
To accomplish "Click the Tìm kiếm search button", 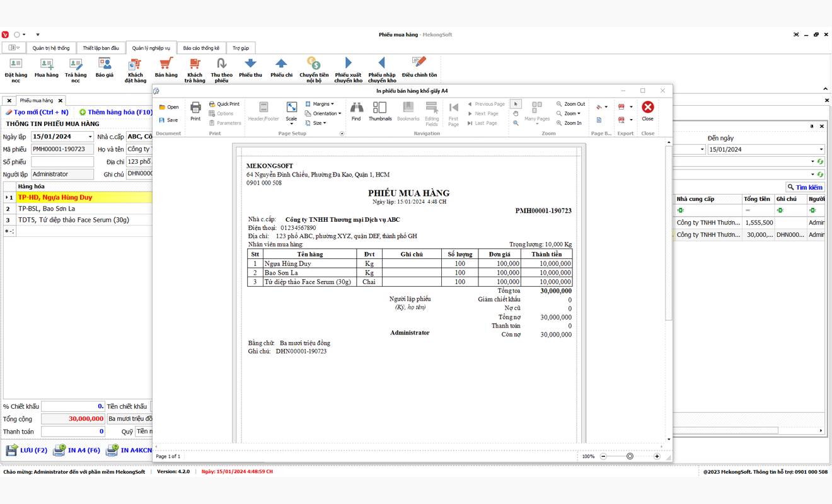I will 805,187.
